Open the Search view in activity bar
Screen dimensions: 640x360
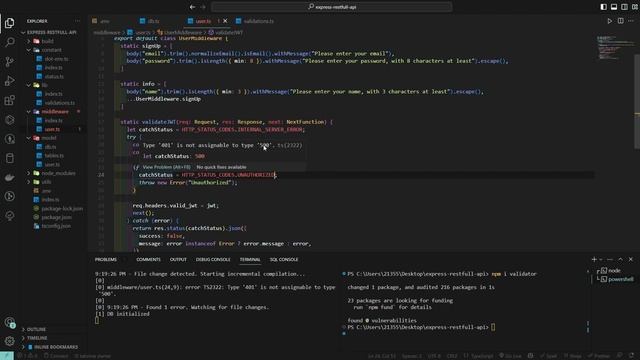coord(9,42)
